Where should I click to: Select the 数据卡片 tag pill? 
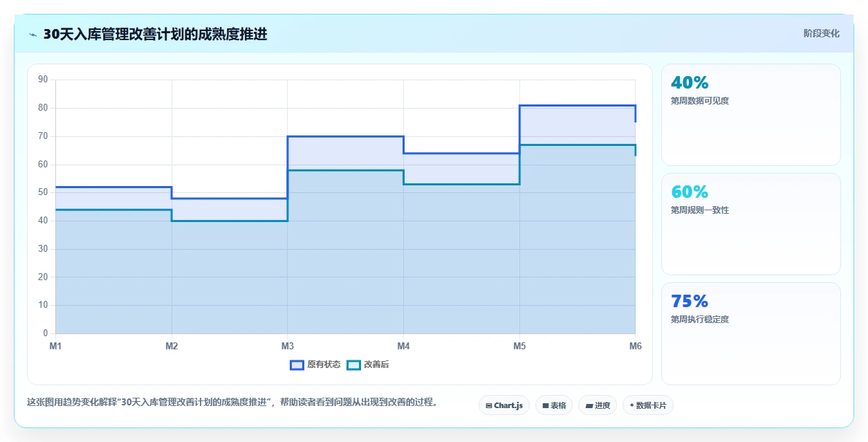click(648, 405)
